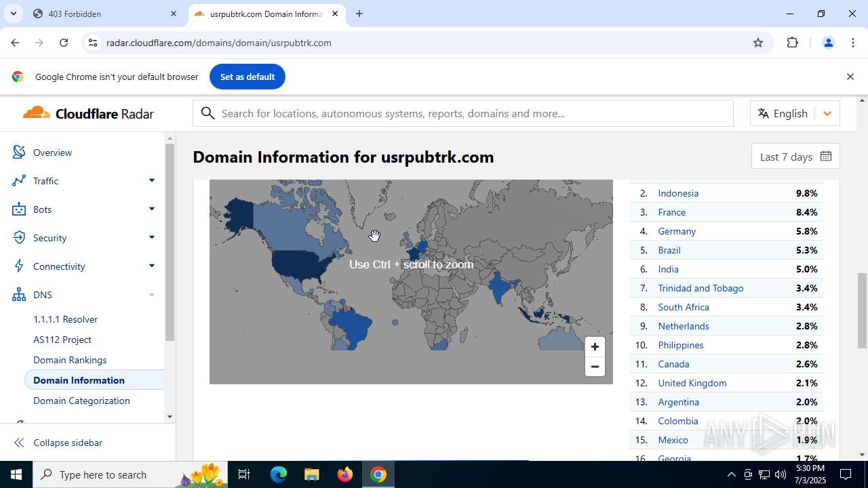Click the calendar icon beside Last 7 days

(x=825, y=156)
